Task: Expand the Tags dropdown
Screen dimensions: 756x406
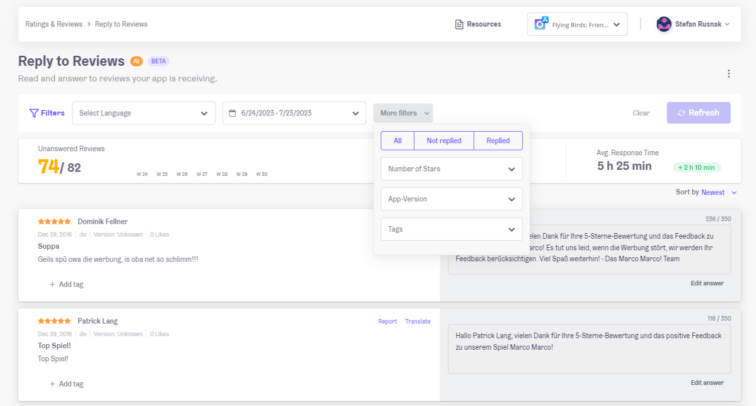Action: tap(451, 229)
